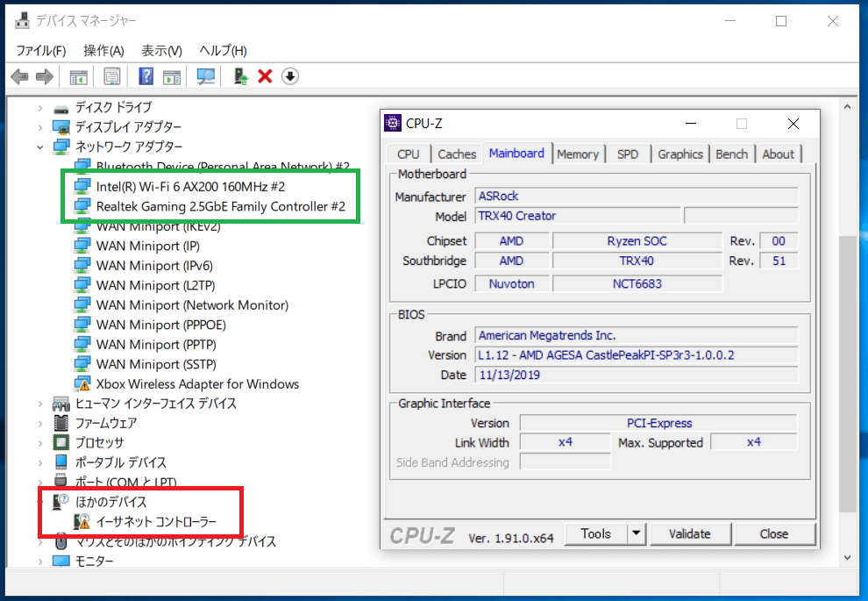868x601 pixels.
Task: Click the BIOS Version field in CPU-Z
Action: pos(636,355)
